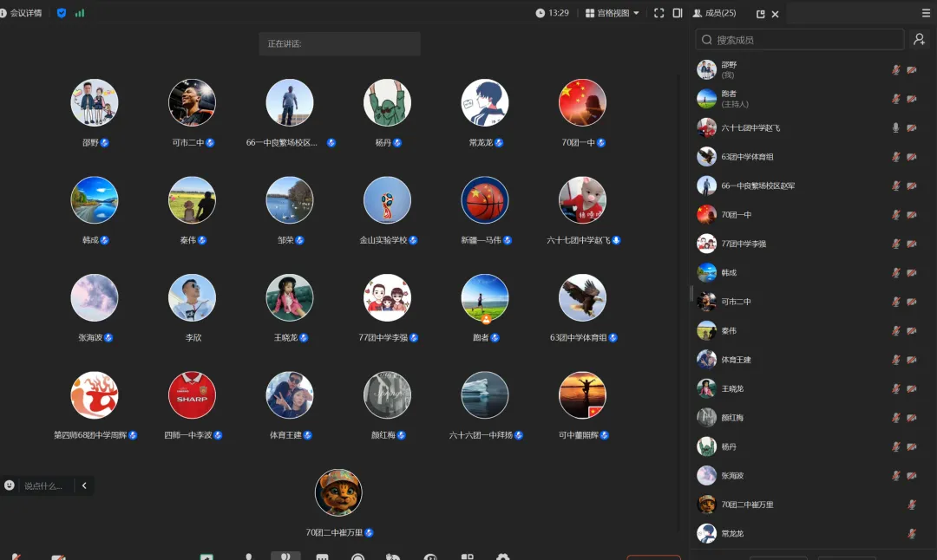Select 金山实验学校 World Cup avatar

click(x=387, y=200)
